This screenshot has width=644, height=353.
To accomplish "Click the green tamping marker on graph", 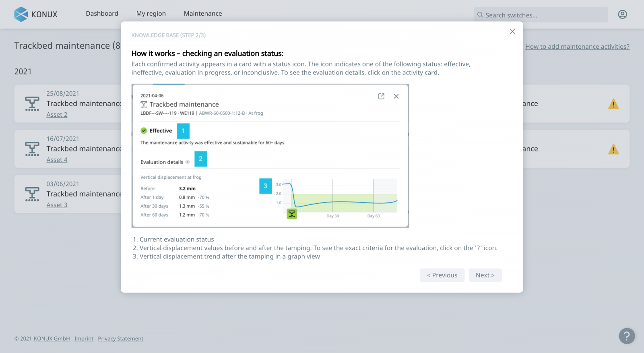I will (x=292, y=214).
